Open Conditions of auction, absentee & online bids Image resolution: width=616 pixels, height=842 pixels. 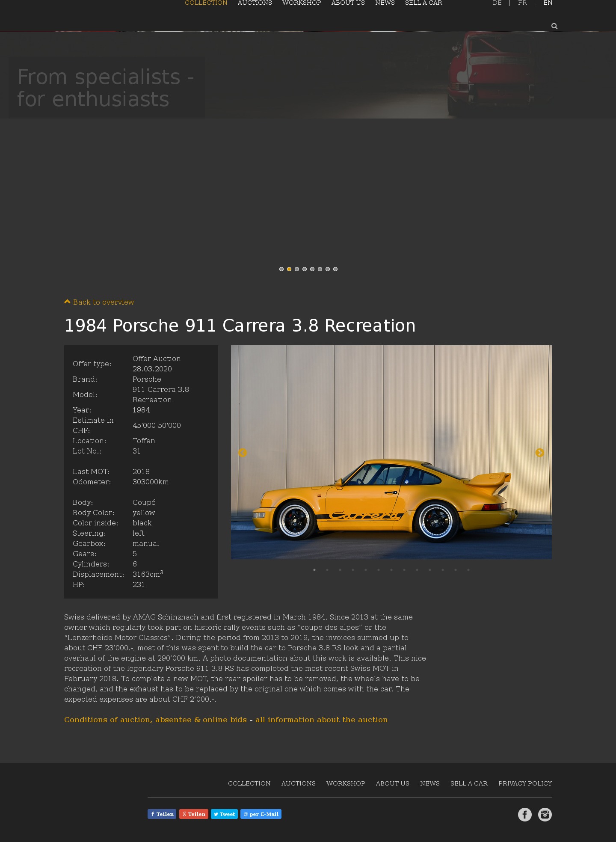click(155, 720)
